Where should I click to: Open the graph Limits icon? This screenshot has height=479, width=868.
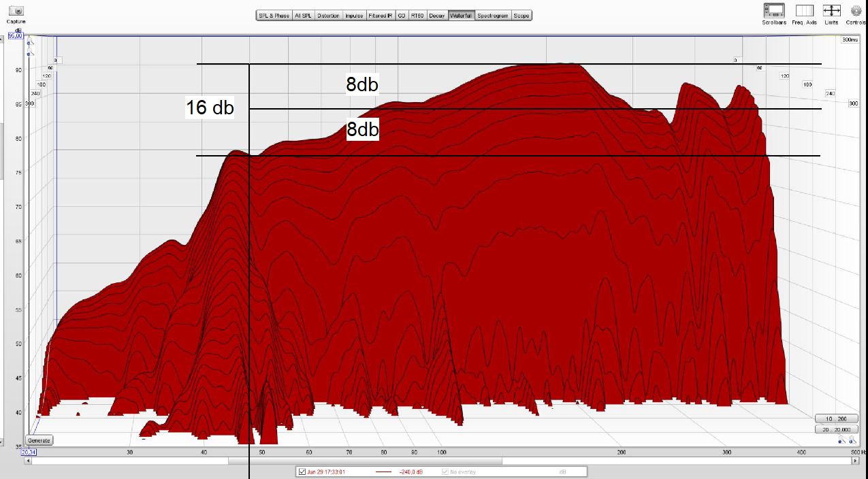(832, 11)
